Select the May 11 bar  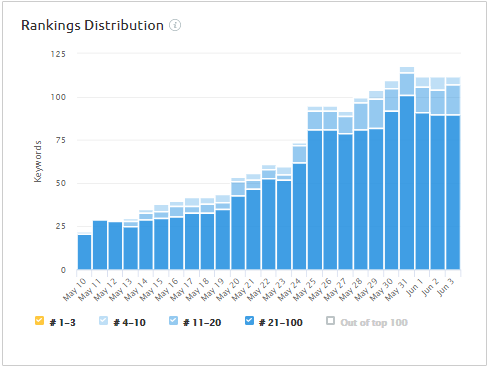100,245
